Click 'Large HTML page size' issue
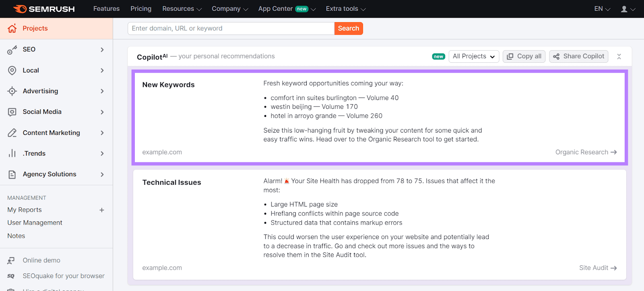644x291 pixels. [x=304, y=205]
